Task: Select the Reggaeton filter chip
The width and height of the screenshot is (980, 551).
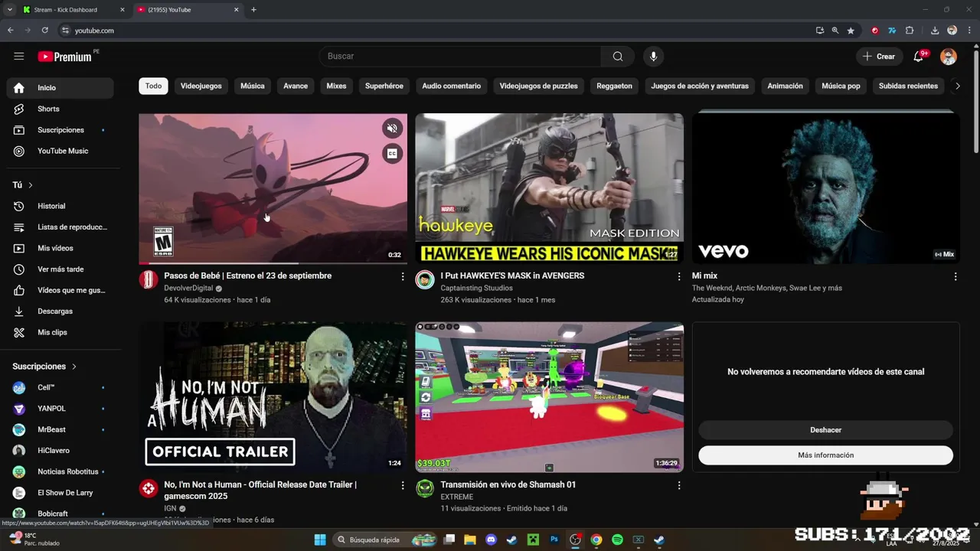Action: pyautogui.click(x=615, y=86)
